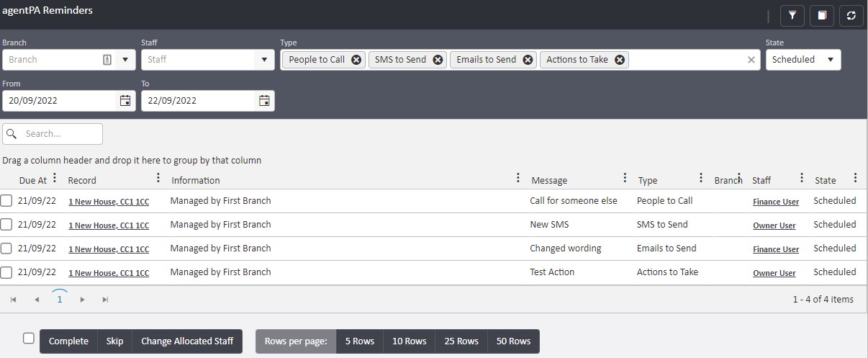Viewport: 868px width, 358px height.
Task: Select the Test Action row checkbox
Action: click(6, 272)
